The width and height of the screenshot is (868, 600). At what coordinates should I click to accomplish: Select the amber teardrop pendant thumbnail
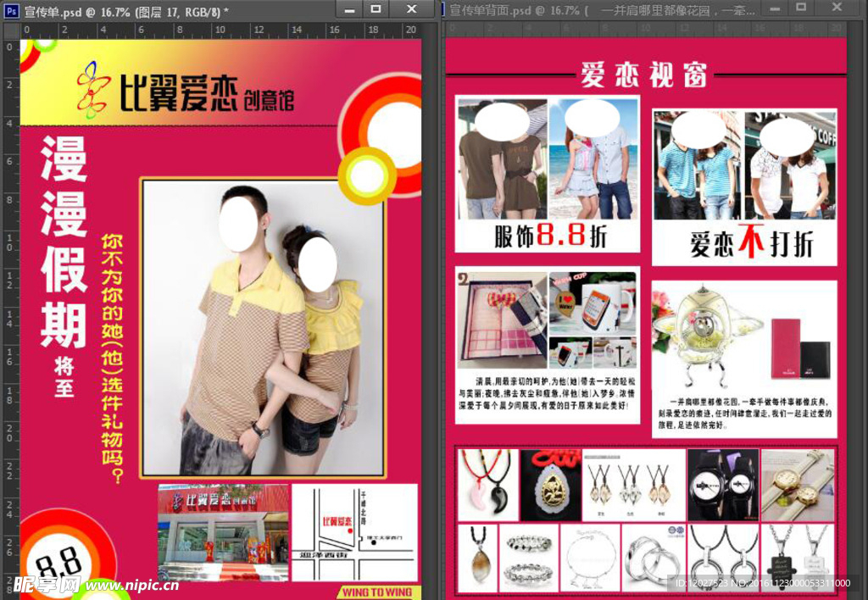(x=478, y=558)
